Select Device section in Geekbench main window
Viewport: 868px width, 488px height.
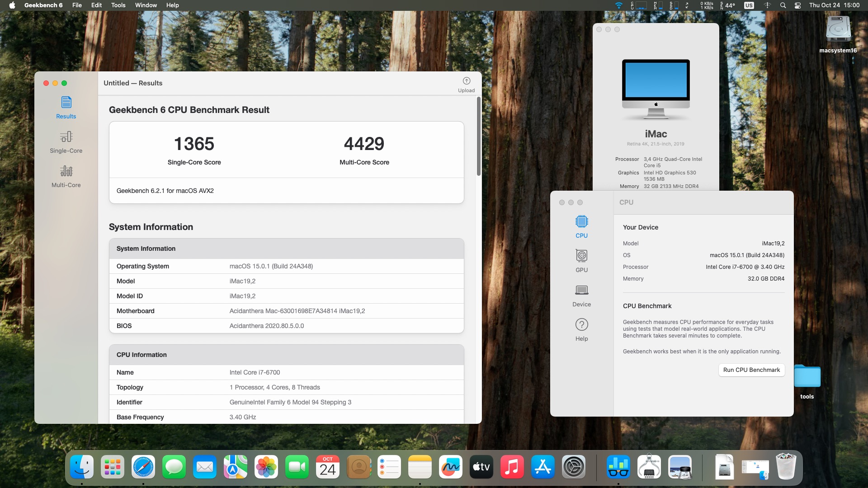(581, 296)
